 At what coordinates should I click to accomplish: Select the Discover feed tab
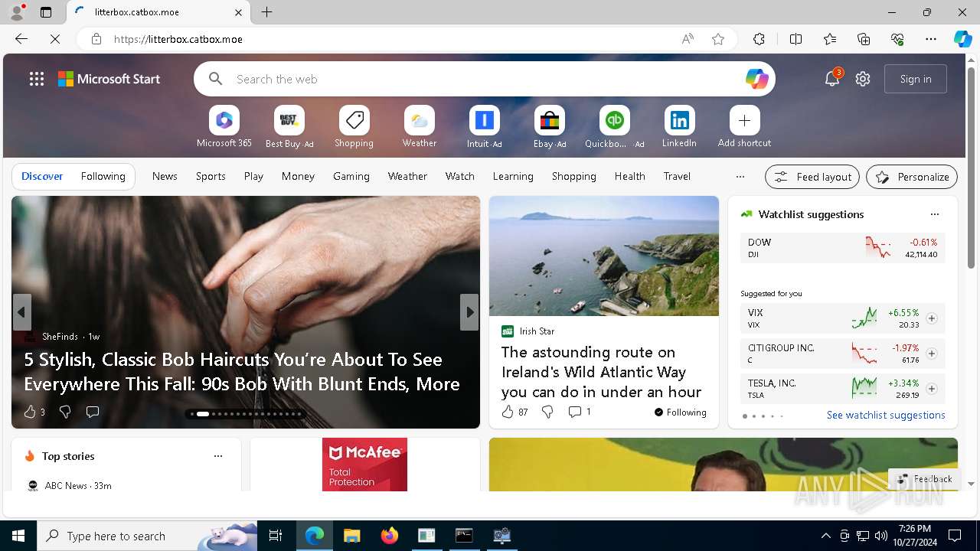click(x=42, y=176)
